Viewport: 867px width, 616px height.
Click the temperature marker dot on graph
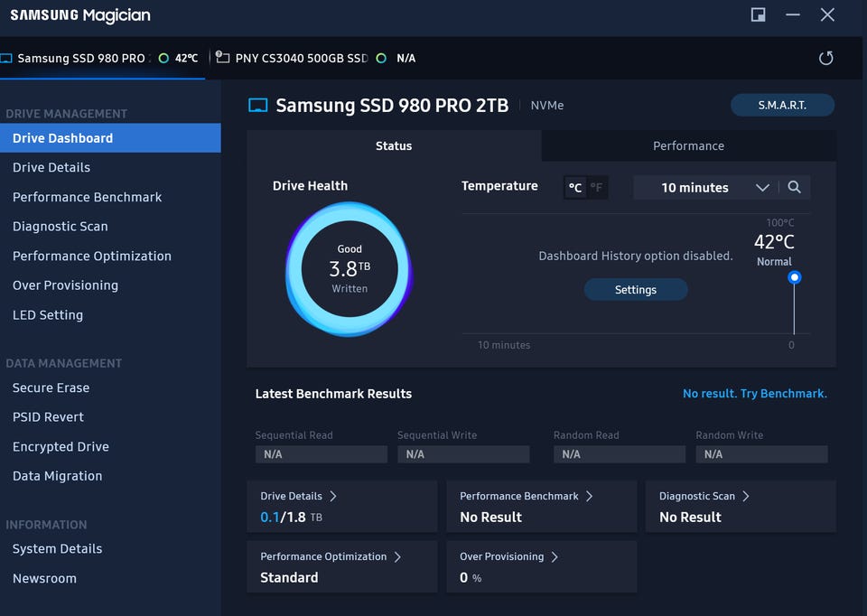[x=794, y=277]
